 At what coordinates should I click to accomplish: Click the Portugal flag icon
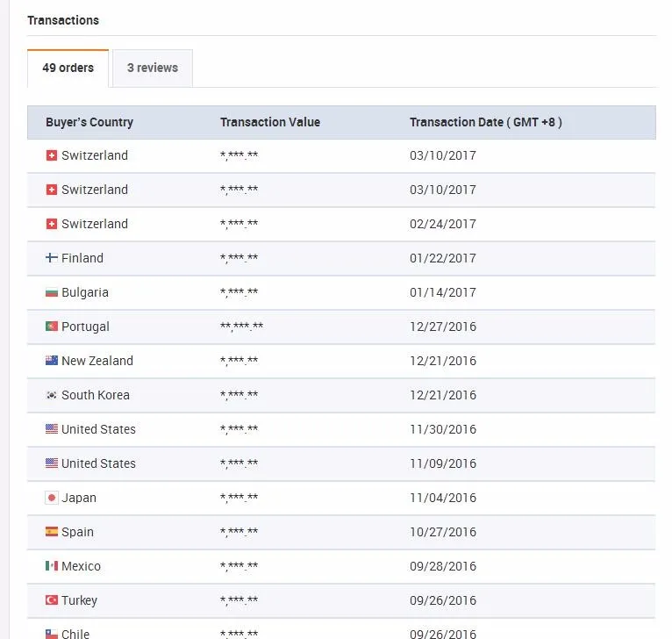click(x=52, y=327)
